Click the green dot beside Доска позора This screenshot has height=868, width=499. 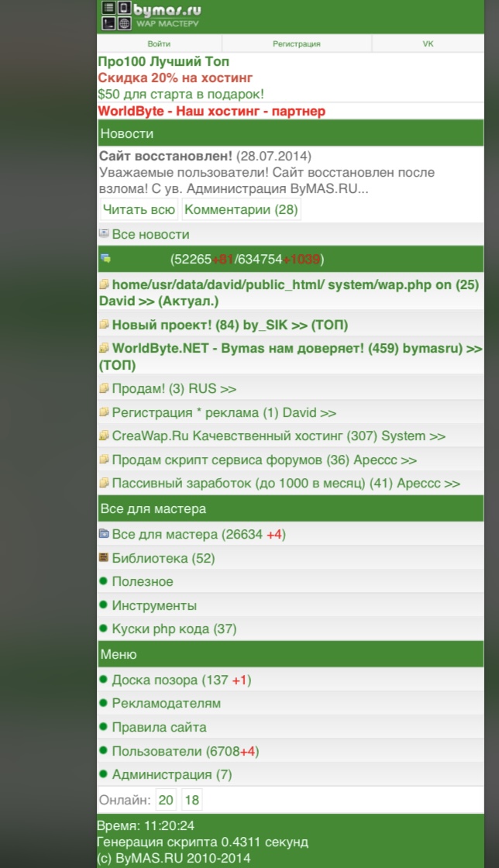click(103, 680)
